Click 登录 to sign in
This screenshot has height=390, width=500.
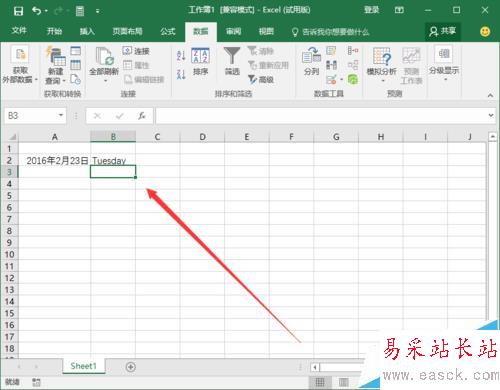click(x=371, y=10)
